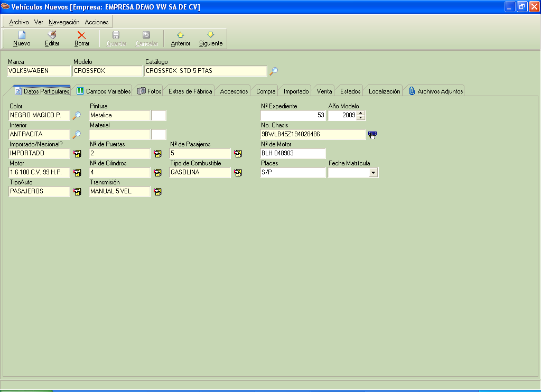Viewport: 541px width, 392px height.
Task: Go to next record with Siguiente
Action: [211, 39]
